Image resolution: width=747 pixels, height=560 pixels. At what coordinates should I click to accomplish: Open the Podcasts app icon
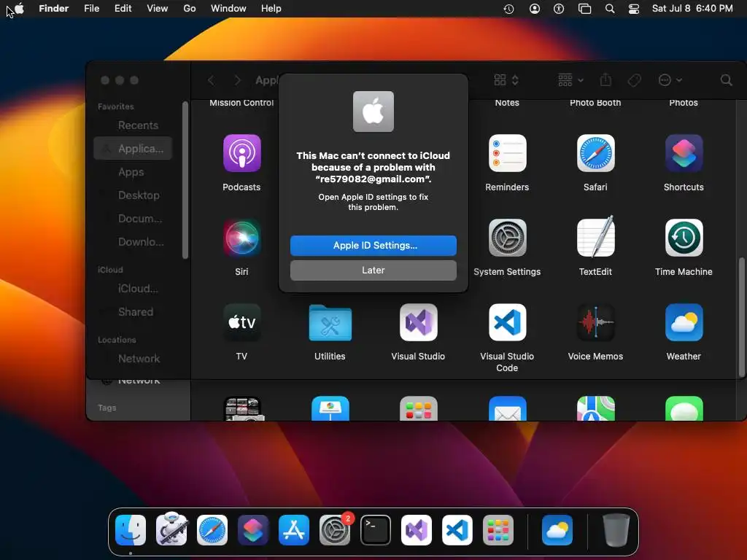241,153
